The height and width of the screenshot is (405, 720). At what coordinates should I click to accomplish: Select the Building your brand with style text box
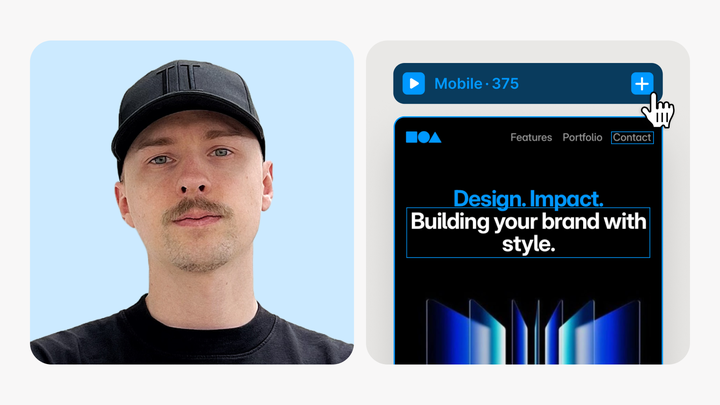528,232
